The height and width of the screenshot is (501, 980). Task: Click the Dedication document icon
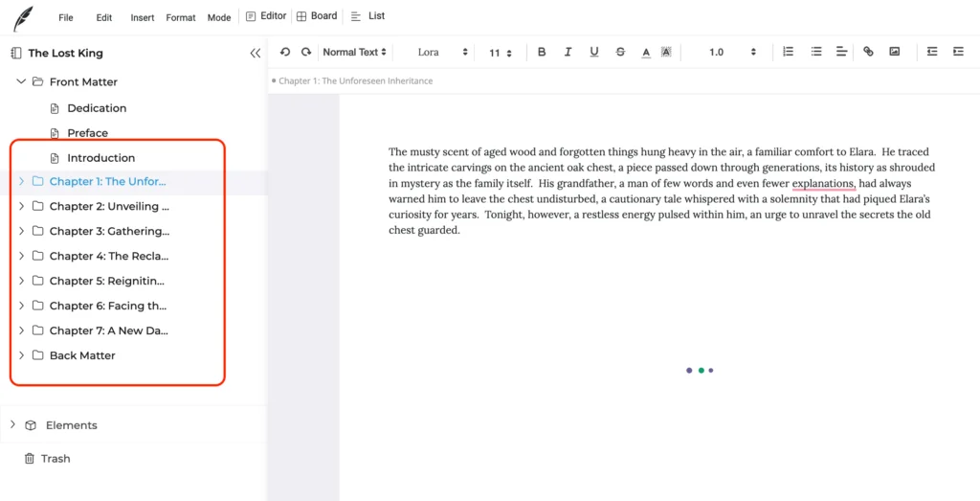pyautogui.click(x=55, y=108)
